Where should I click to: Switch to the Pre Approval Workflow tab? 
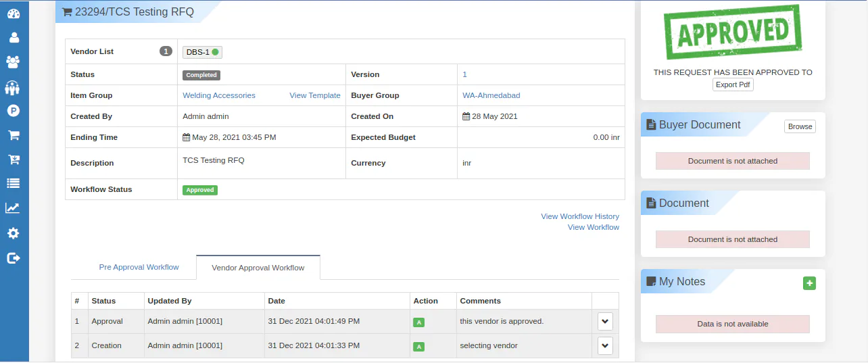[x=139, y=267]
